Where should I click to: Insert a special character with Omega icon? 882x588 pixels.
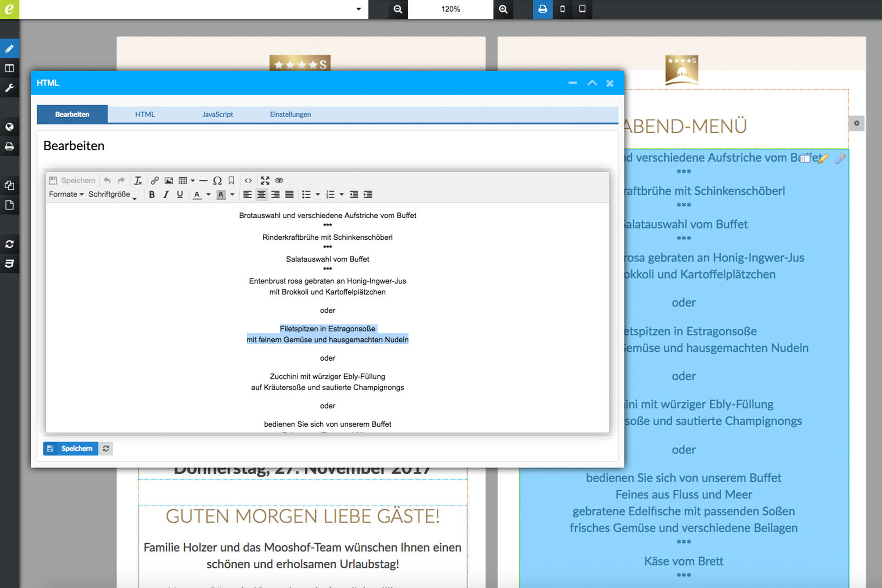coord(217,181)
